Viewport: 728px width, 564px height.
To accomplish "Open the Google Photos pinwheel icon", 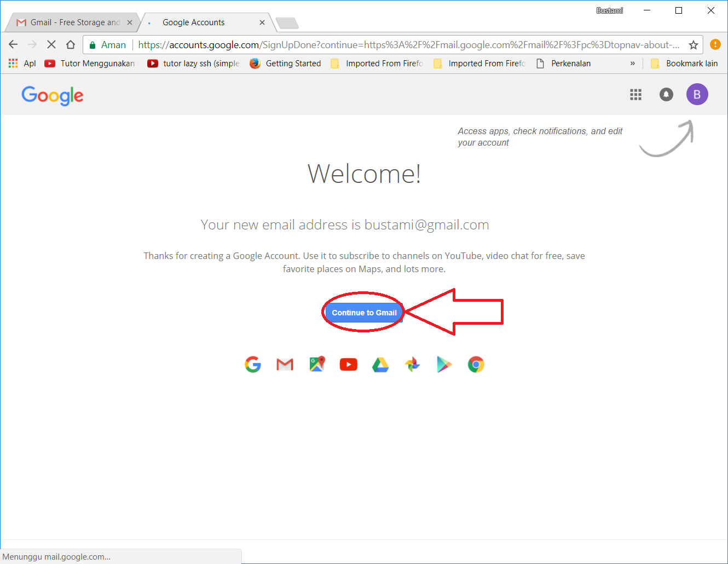I will [412, 364].
